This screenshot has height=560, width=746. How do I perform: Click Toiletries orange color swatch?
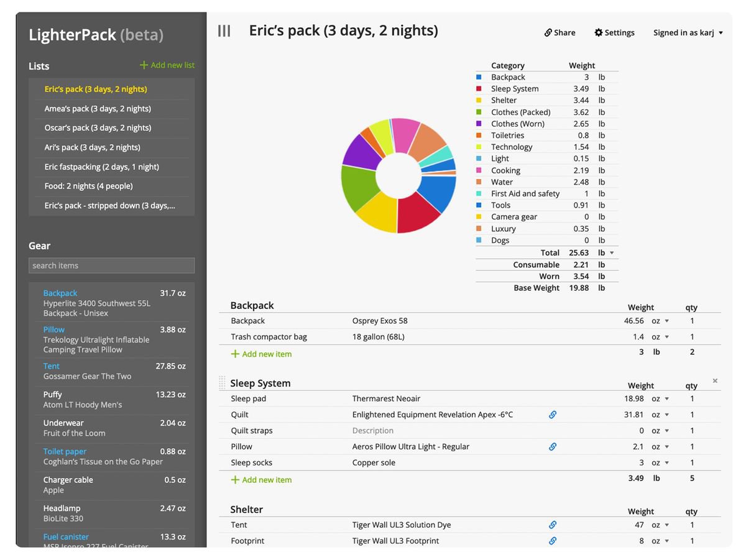[479, 135]
